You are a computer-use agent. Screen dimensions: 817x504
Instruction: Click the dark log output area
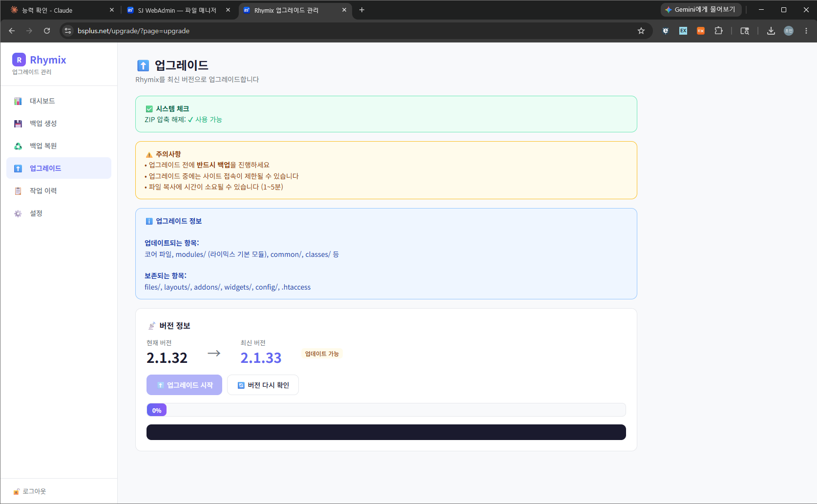tap(386, 432)
